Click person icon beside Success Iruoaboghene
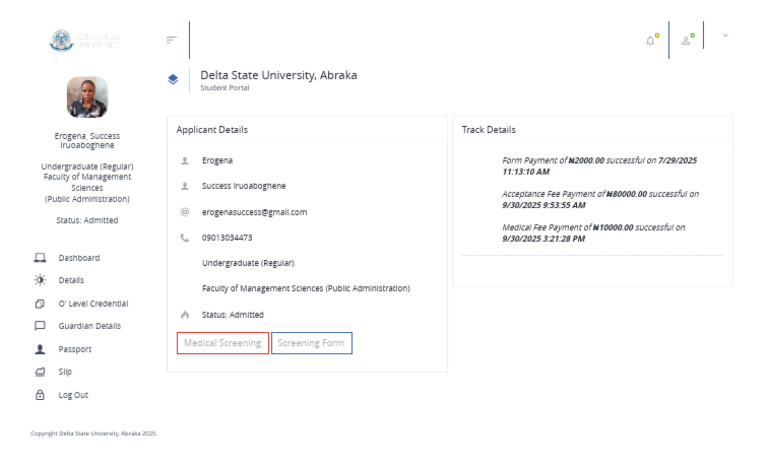The image size is (768, 466). tap(185, 186)
